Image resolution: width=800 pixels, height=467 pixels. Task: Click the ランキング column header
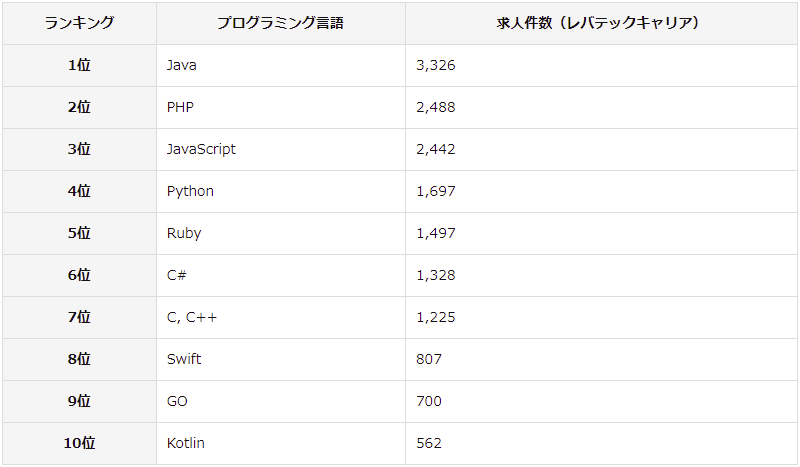click(x=79, y=23)
